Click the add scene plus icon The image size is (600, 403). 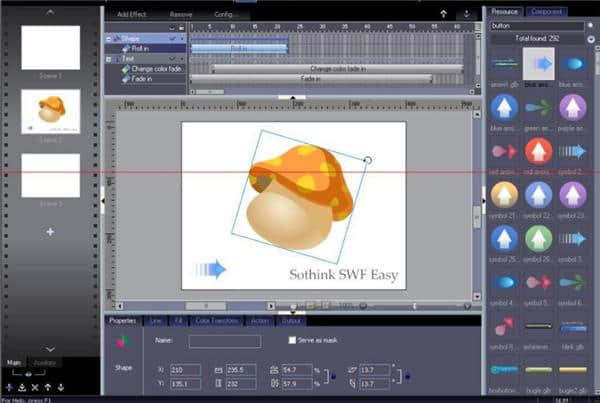[50, 232]
